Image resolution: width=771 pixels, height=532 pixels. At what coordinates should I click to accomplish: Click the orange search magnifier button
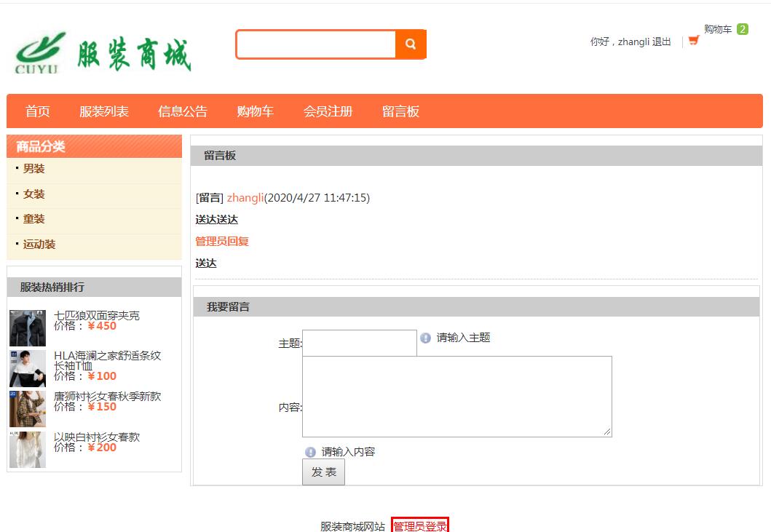coord(411,44)
